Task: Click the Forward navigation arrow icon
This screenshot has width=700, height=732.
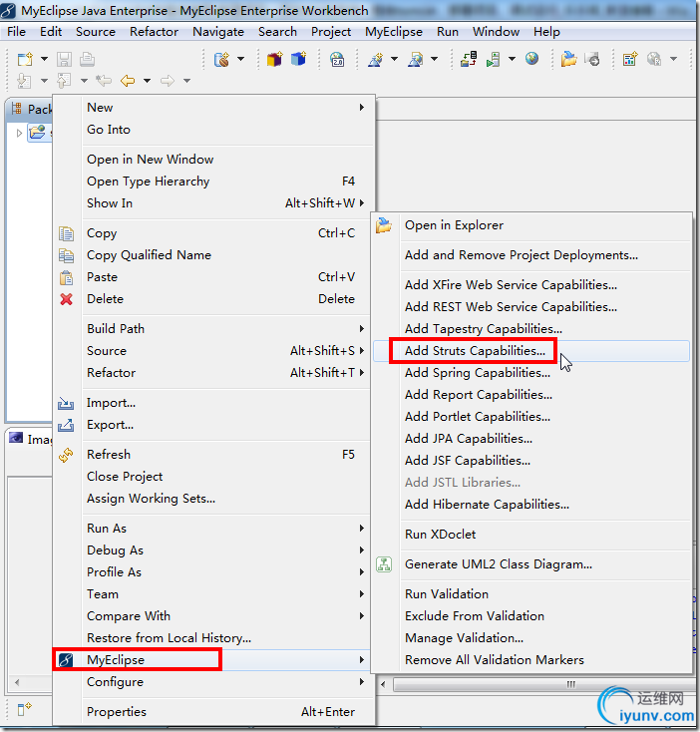Action: [168, 81]
